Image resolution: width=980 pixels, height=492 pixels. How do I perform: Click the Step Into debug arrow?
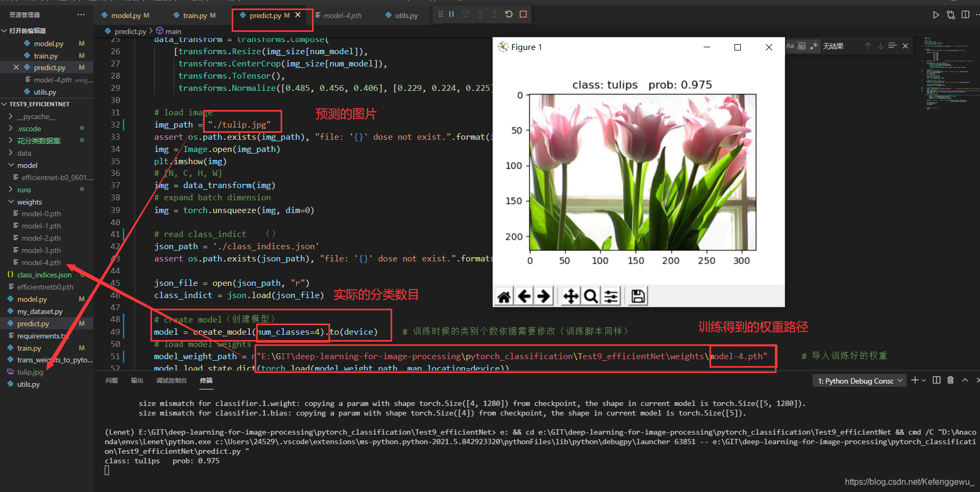pyautogui.click(x=480, y=14)
